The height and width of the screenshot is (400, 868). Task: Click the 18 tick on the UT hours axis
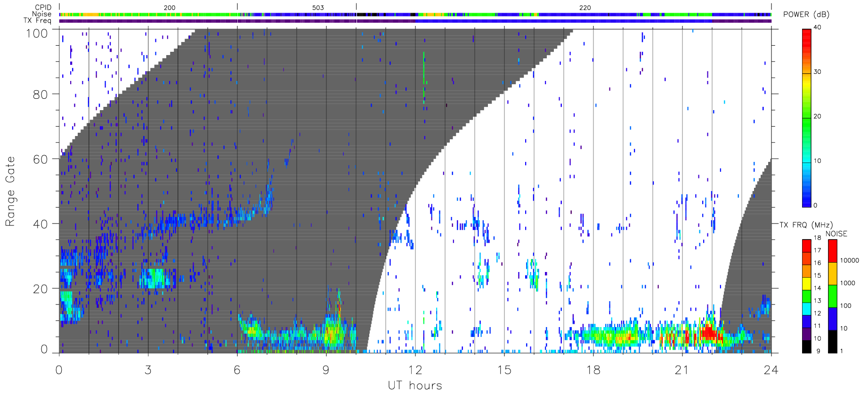click(x=593, y=370)
